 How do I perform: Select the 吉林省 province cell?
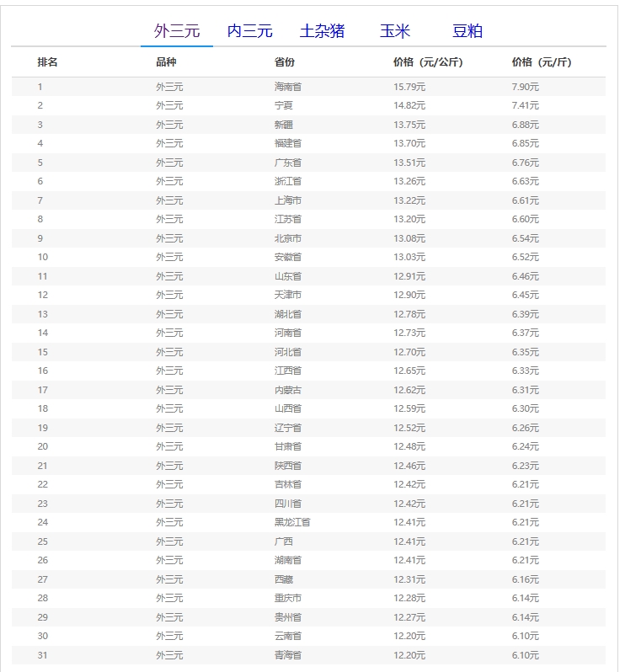pyautogui.click(x=288, y=484)
